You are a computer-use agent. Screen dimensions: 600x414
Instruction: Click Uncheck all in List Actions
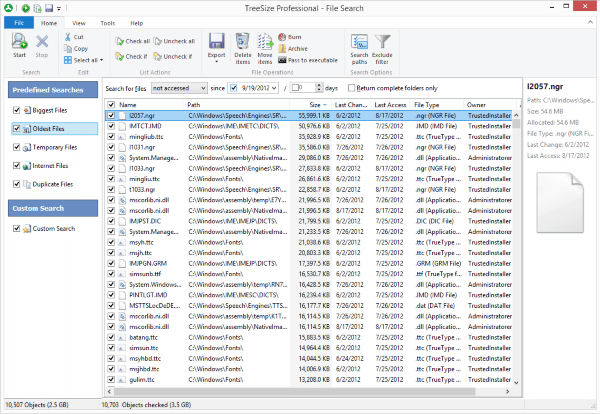[174, 41]
